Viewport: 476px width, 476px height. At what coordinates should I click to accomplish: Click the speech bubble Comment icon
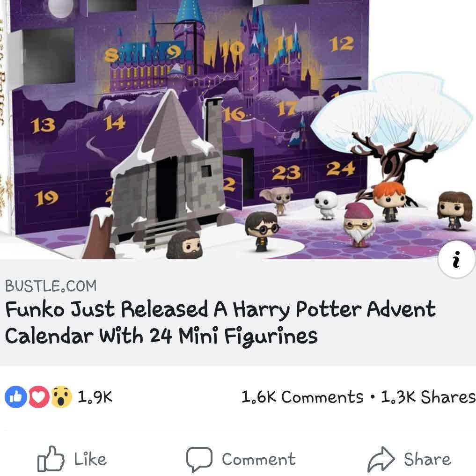[199, 459]
